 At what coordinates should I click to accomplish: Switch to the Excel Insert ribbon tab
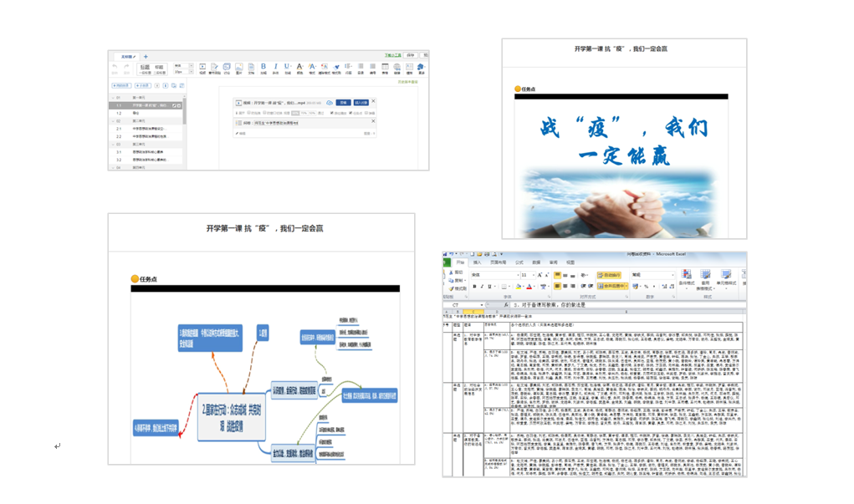[x=478, y=262]
